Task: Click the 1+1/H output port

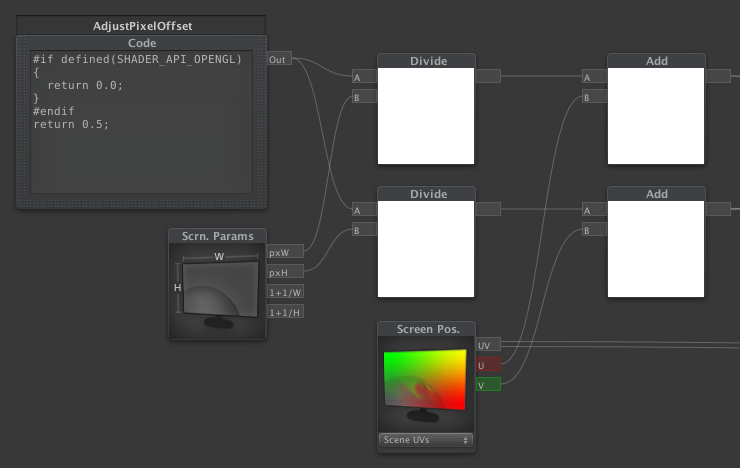Action: [285, 312]
